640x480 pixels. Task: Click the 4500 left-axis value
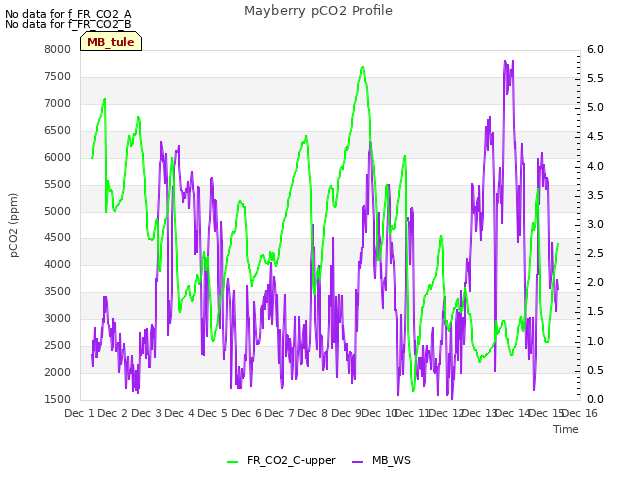click(x=58, y=238)
